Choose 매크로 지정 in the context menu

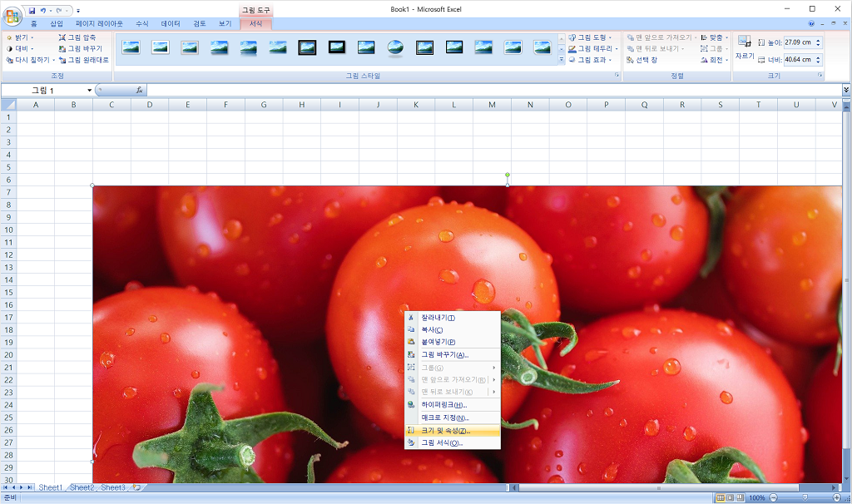[x=452, y=418]
